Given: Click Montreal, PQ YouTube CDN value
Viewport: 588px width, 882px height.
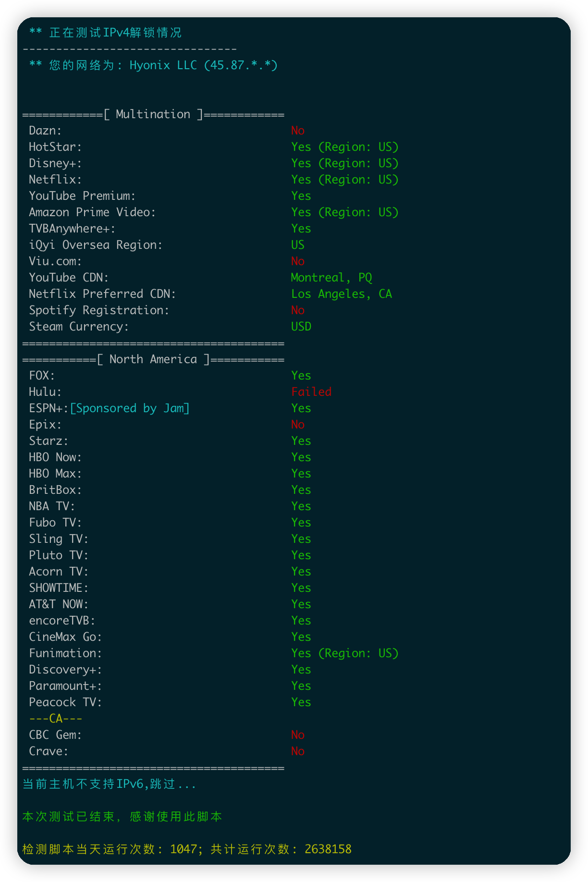Looking at the screenshot, I should click(x=331, y=278).
